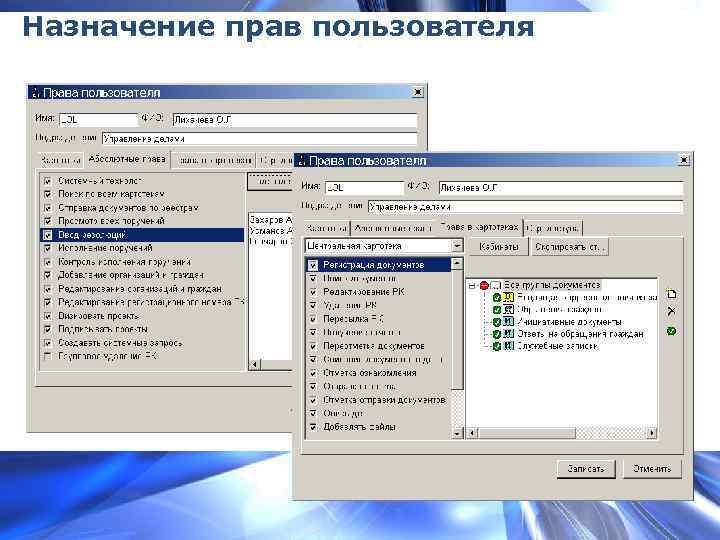Click document type icon of Ответы на обращения граждан
720x540 pixels.
508,334
